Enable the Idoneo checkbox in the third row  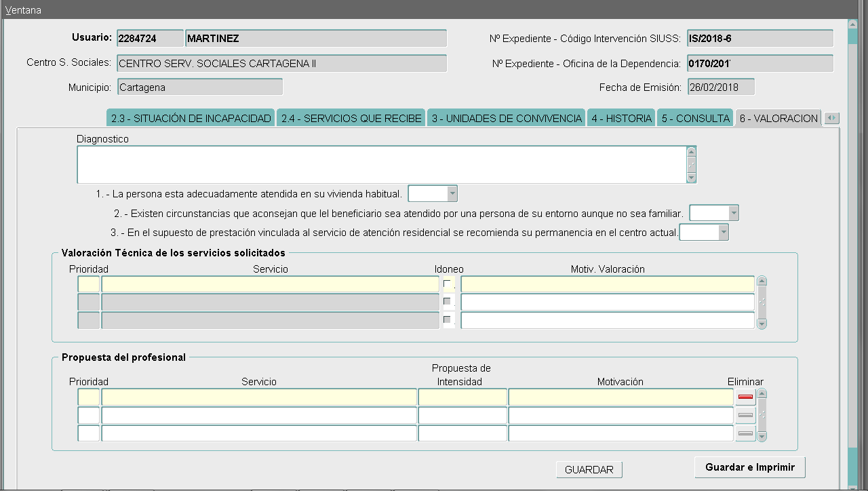click(x=447, y=319)
